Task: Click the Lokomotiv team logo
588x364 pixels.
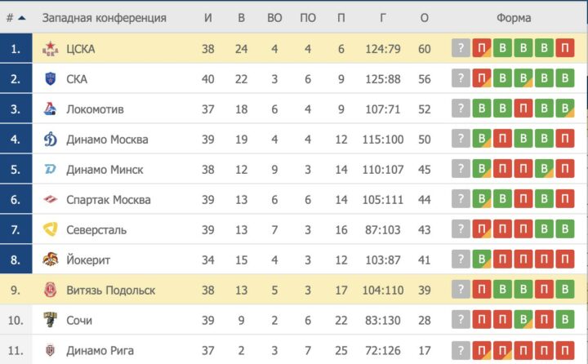Action: tap(50, 109)
